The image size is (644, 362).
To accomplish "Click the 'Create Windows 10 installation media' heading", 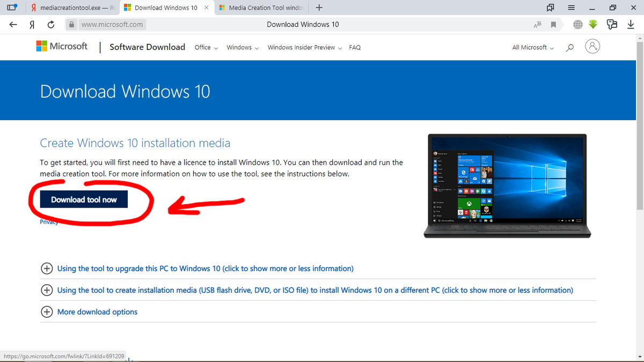I will pos(135,143).
